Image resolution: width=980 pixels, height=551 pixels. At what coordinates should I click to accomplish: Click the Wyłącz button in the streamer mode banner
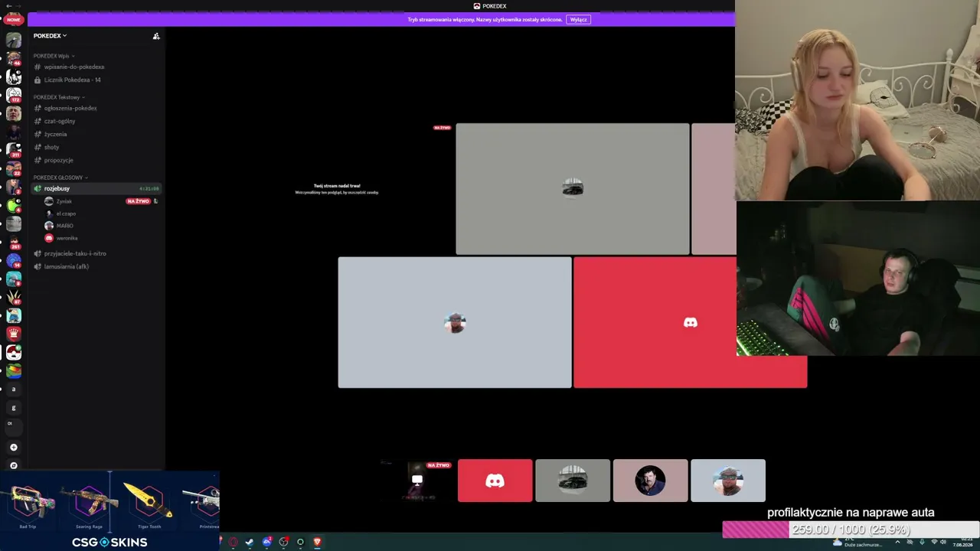(x=579, y=19)
